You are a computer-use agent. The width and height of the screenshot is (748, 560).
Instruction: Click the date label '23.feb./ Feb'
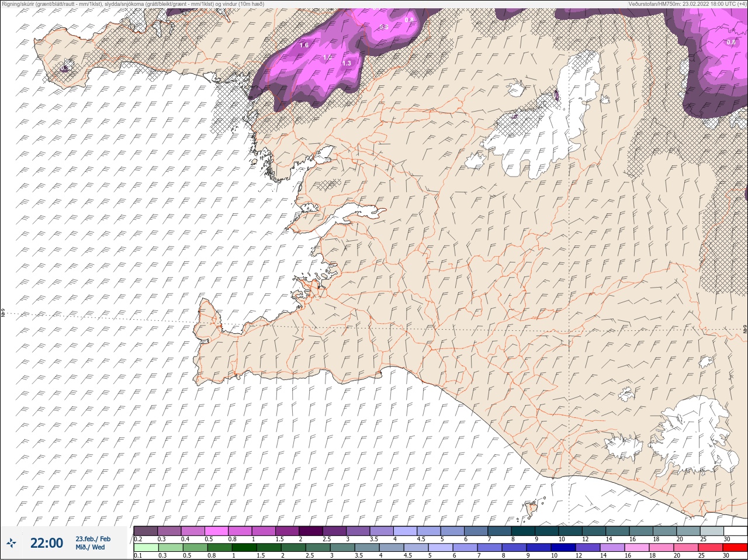(93, 538)
